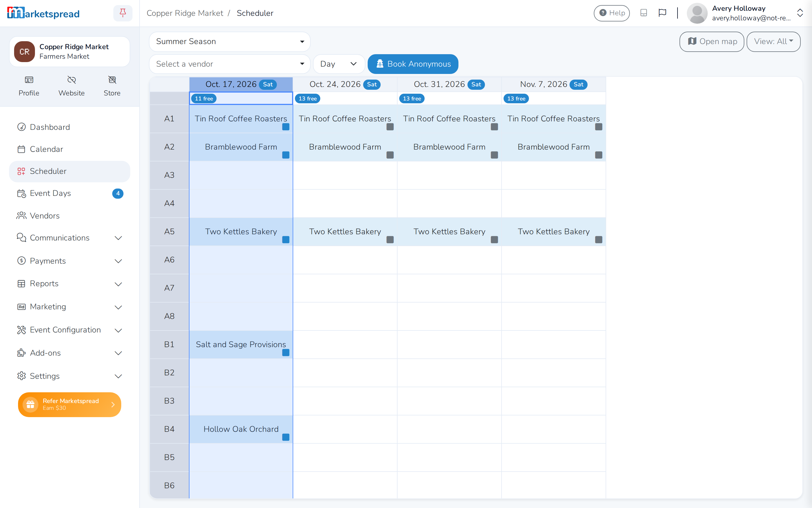Screen dimensions: 812x508
Task: Open the Profile shortcut icon
Action: pos(29,80)
